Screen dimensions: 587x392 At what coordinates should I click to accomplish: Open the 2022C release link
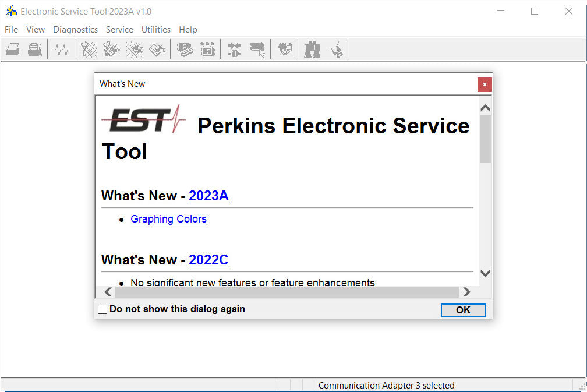(208, 260)
